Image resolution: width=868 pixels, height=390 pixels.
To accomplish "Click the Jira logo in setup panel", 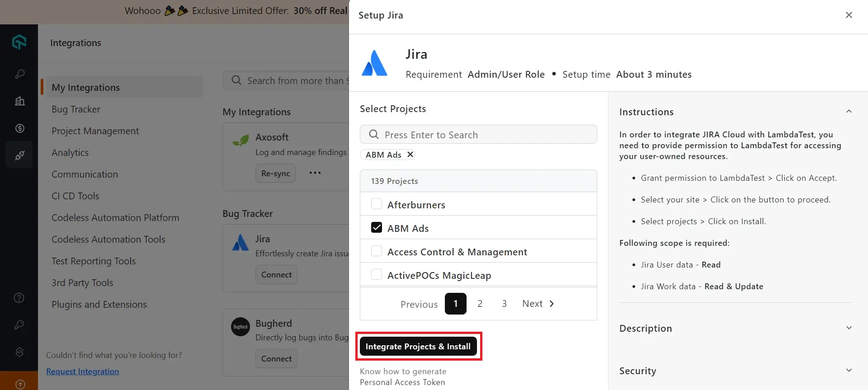I will (374, 63).
